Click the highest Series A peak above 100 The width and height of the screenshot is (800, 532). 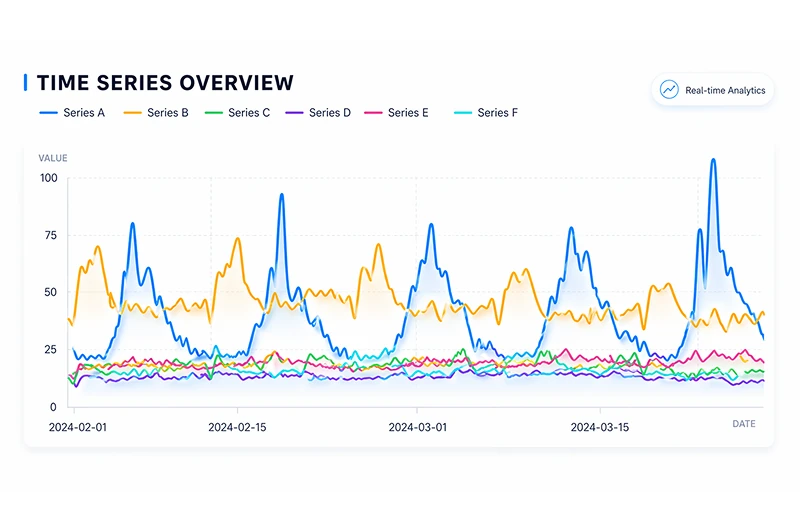pyautogui.click(x=713, y=160)
